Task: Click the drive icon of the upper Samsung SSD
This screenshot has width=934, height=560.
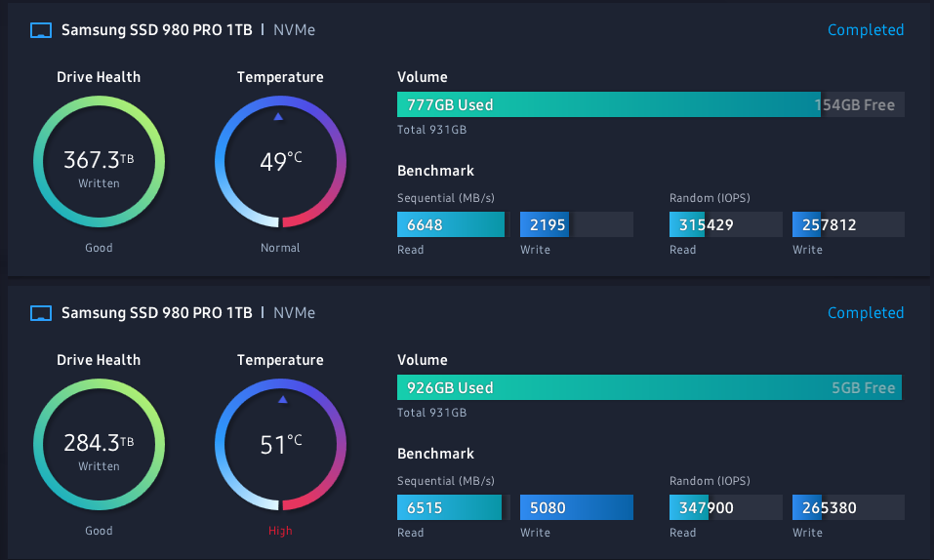Action: [41, 30]
